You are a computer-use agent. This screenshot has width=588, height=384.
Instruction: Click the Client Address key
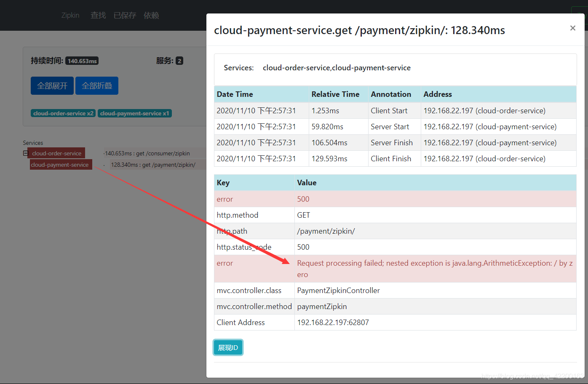(241, 323)
